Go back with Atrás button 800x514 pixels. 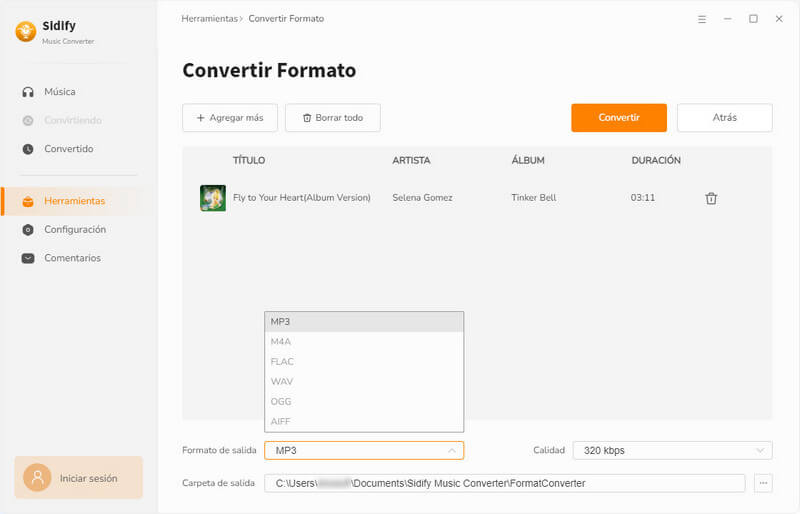724,118
